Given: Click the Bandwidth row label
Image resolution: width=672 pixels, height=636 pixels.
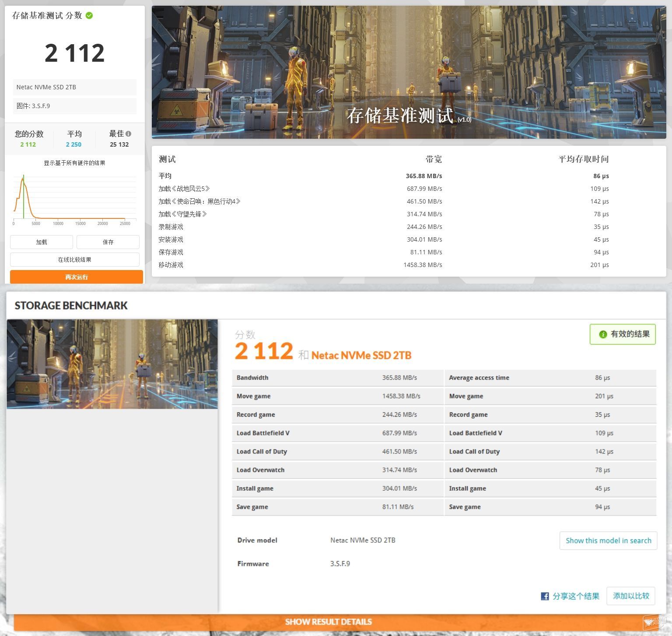Looking at the screenshot, I should [x=252, y=378].
